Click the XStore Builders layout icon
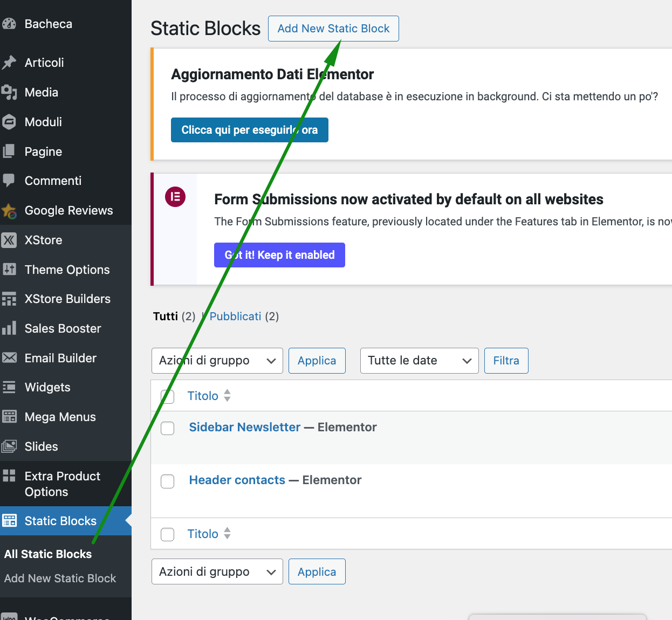 [9, 299]
